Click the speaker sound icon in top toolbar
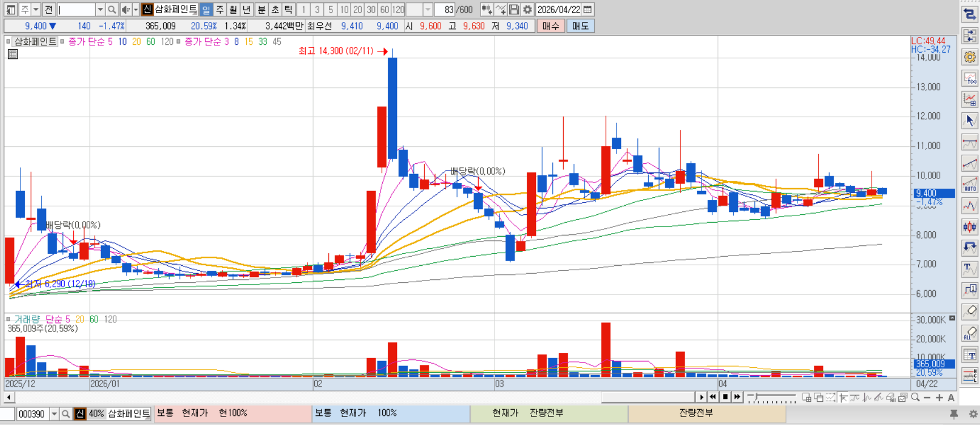 (125, 10)
